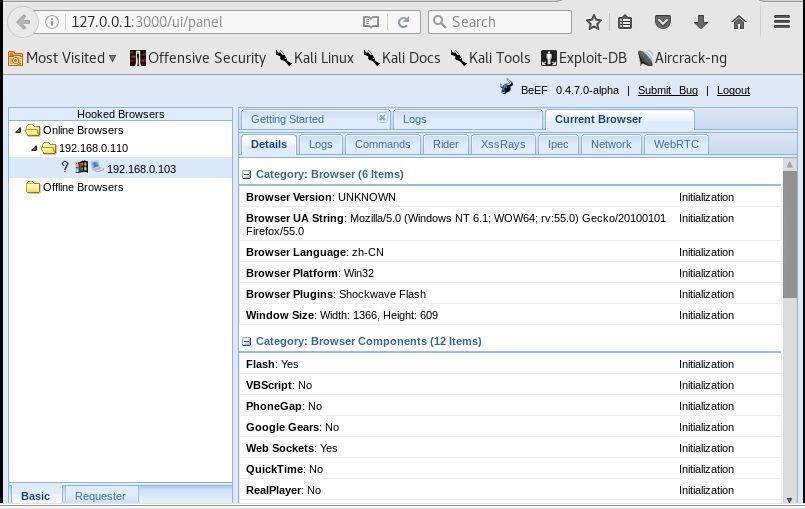Show bookmarks list icon
Viewport: 805px width, 509px height.
[625, 22]
